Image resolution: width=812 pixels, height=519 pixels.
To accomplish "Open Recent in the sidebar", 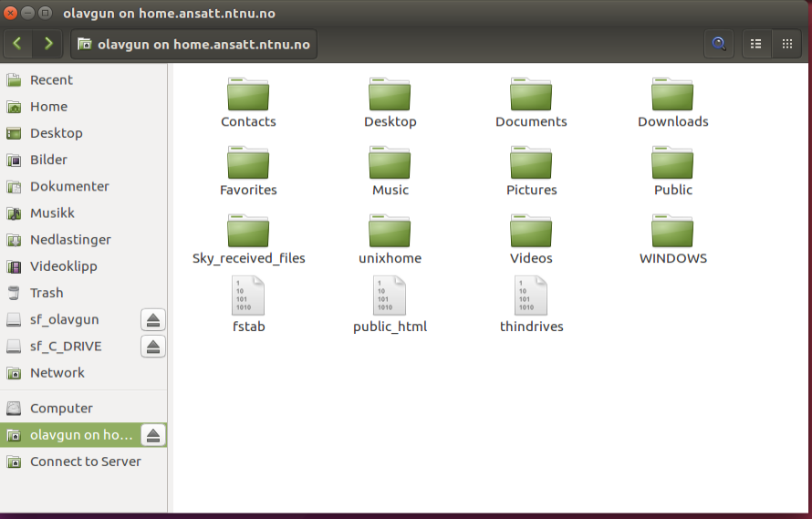I will coord(83,79).
